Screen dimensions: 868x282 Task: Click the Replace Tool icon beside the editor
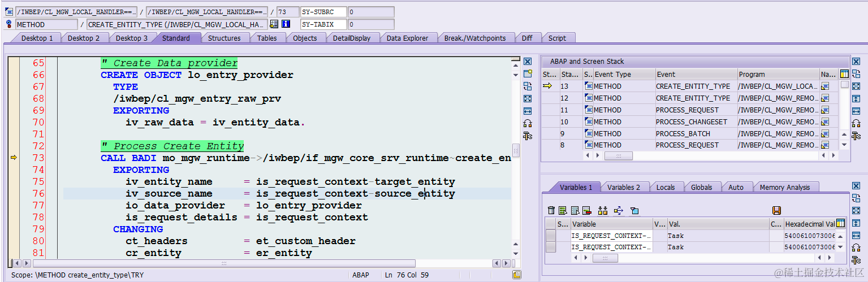(x=527, y=86)
